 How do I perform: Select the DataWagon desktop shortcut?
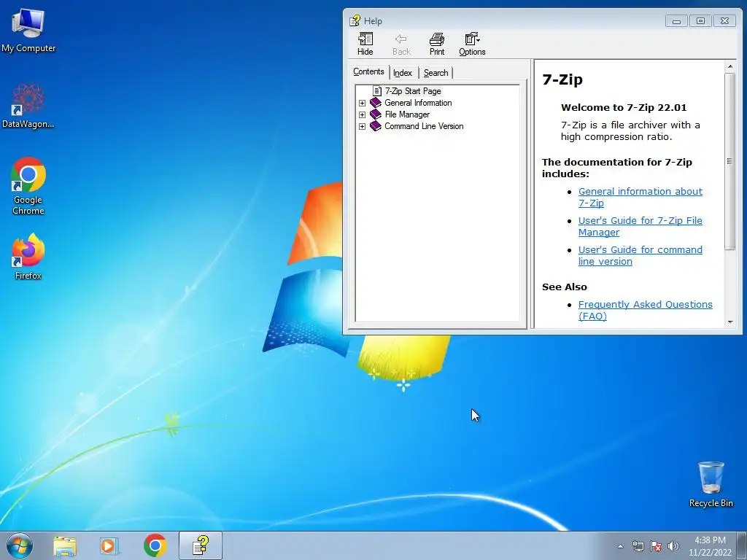click(x=28, y=106)
